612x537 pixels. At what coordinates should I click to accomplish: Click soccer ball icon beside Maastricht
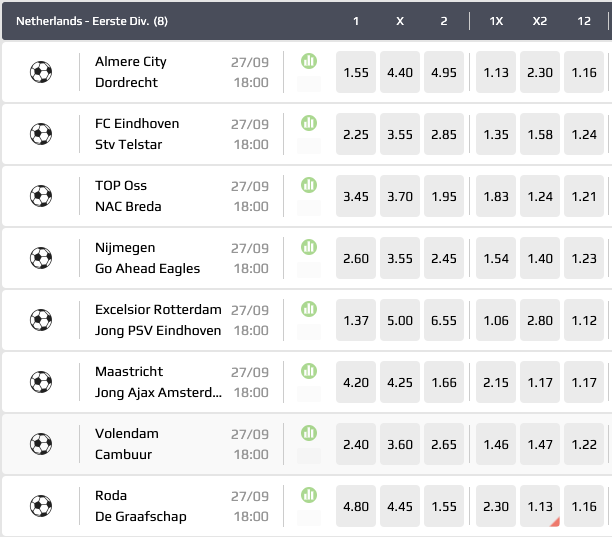pos(41,382)
